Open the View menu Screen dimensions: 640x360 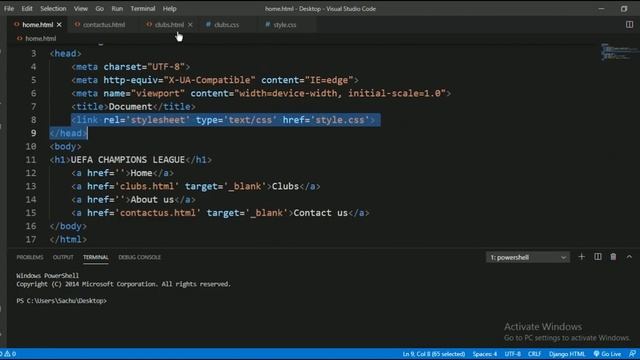pos(80,9)
